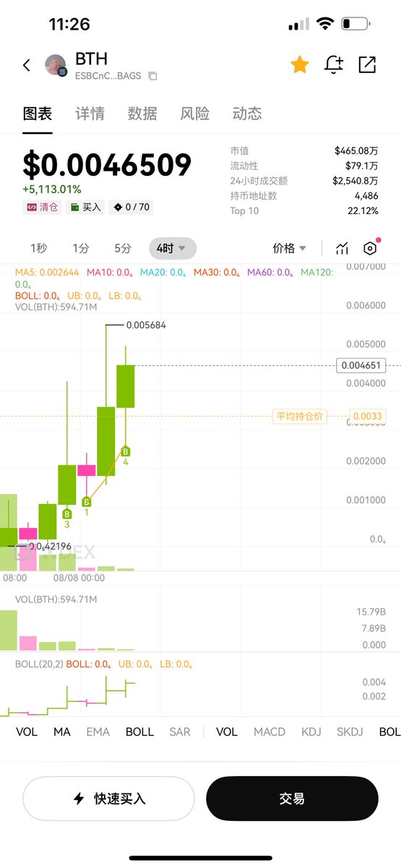Tap the back arrow icon

pyautogui.click(x=27, y=65)
